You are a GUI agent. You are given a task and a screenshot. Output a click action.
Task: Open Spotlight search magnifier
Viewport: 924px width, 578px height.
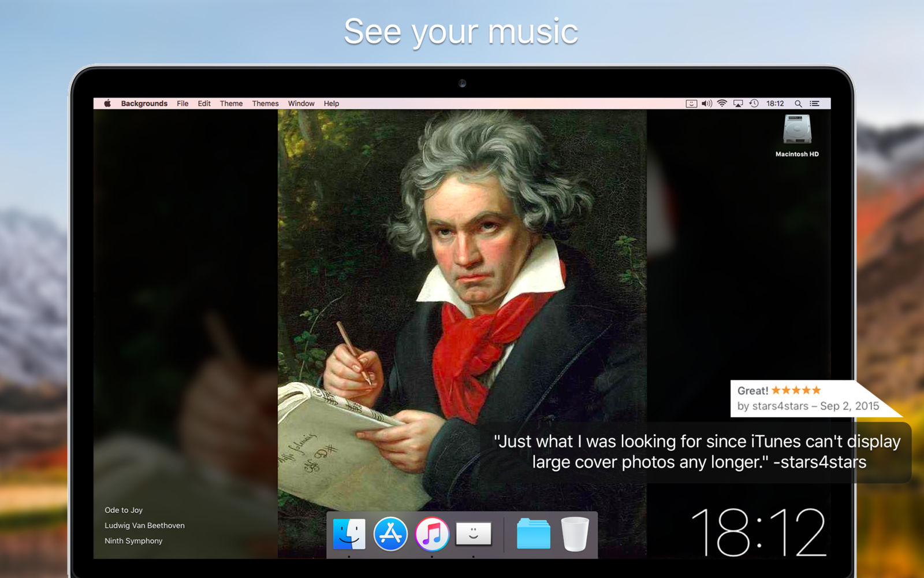tap(798, 103)
